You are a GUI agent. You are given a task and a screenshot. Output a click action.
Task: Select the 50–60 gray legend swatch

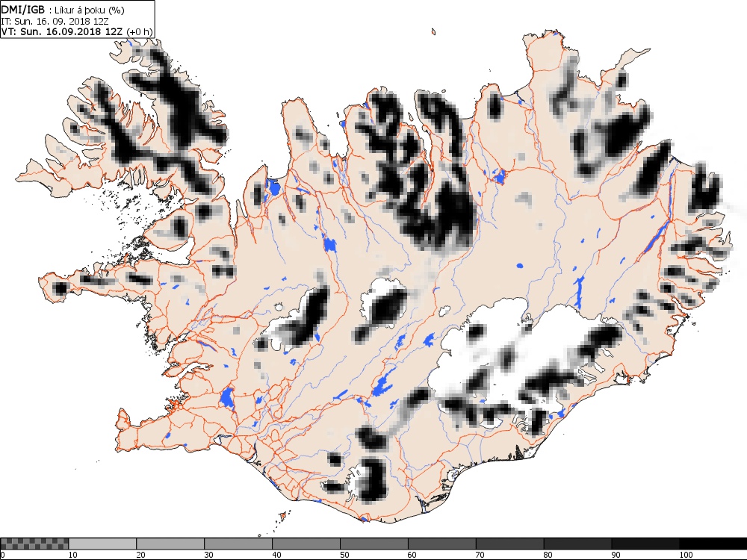pos(374,544)
